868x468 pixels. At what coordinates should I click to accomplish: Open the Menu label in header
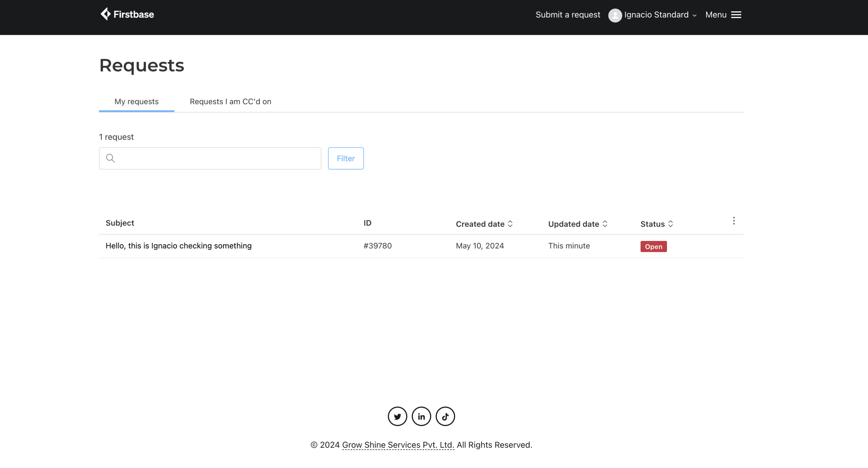[x=716, y=15]
